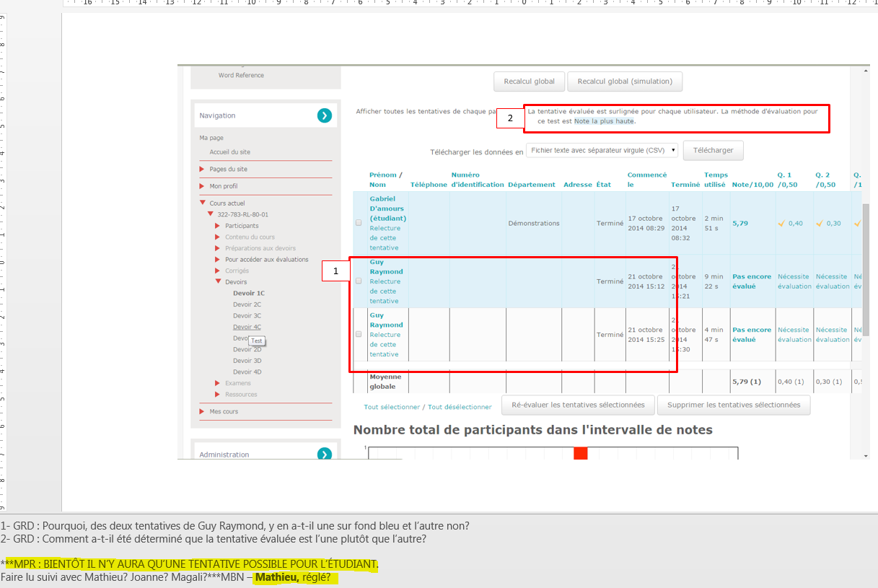Viewport: 878px width, 588px height.
Task: Click the scrollbar down arrow at bottom right
Action: tap(866, 455)
